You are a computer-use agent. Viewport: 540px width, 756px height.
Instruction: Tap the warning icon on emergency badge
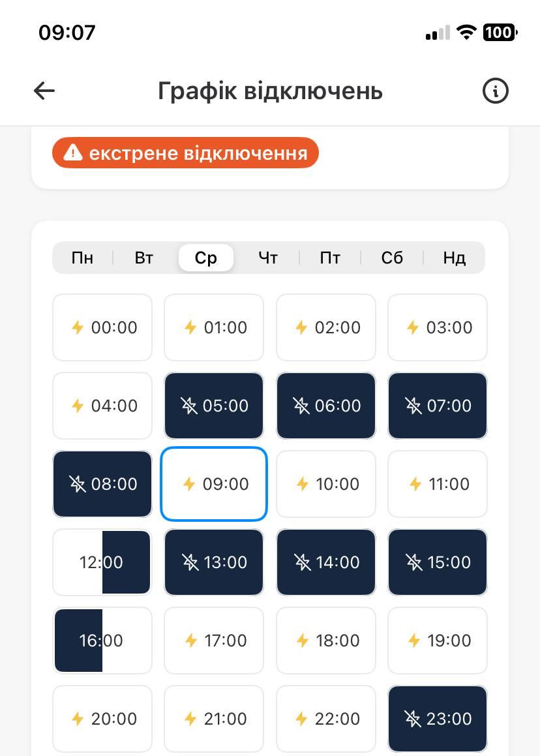[x=73, y=153]
